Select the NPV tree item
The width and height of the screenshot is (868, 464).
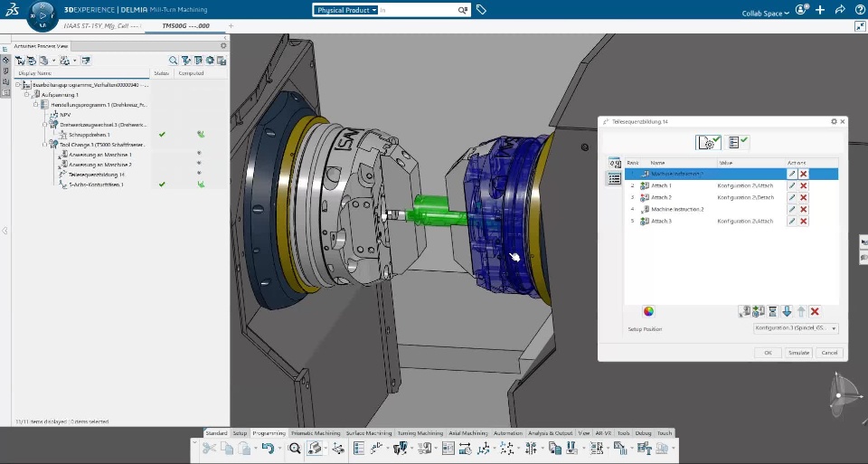tap(65, 115)
